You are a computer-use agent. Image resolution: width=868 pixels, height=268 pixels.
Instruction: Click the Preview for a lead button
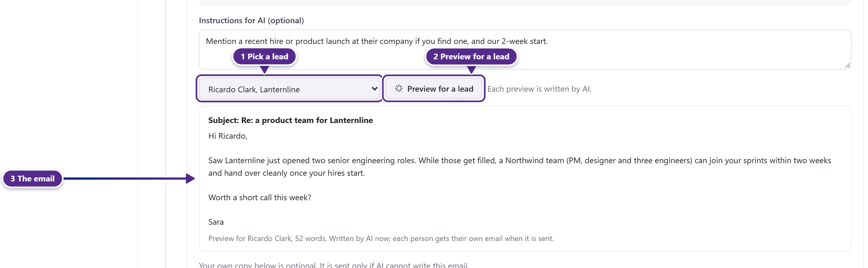(x=434, y=89)
